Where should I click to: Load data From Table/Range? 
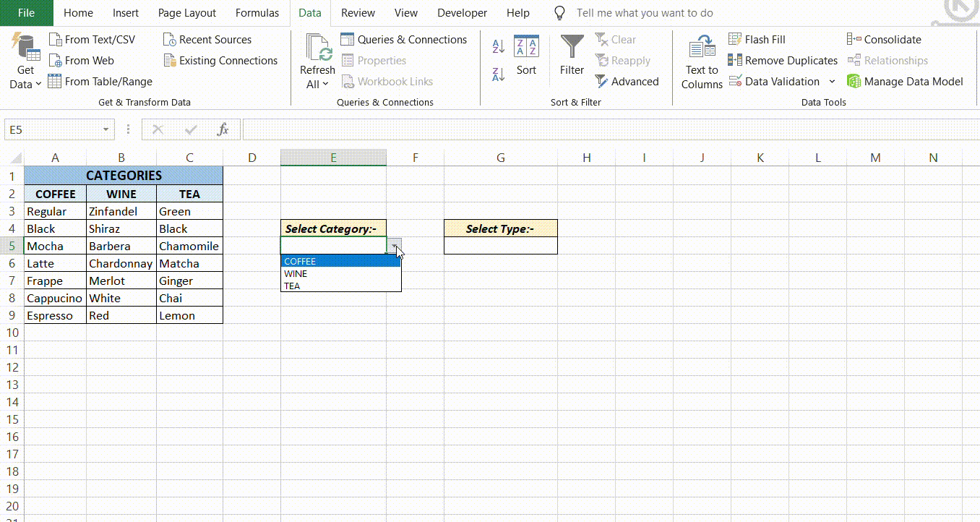(x=100, y=82)
